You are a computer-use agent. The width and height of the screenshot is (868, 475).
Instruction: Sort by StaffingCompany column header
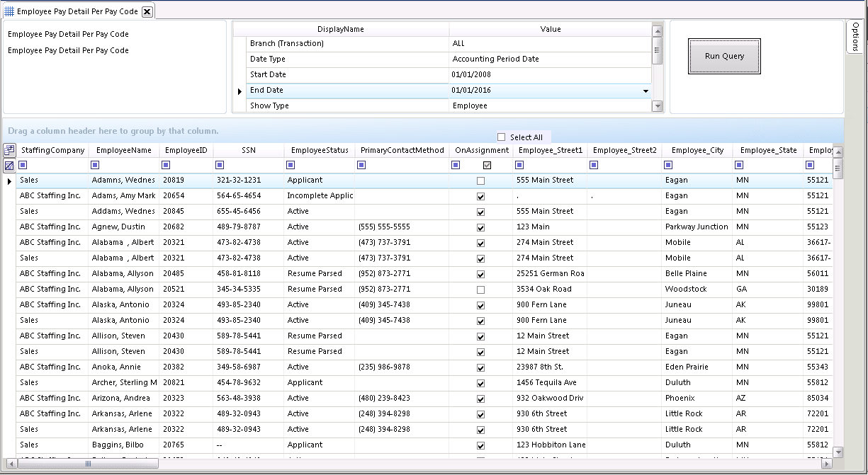[52, 150]
